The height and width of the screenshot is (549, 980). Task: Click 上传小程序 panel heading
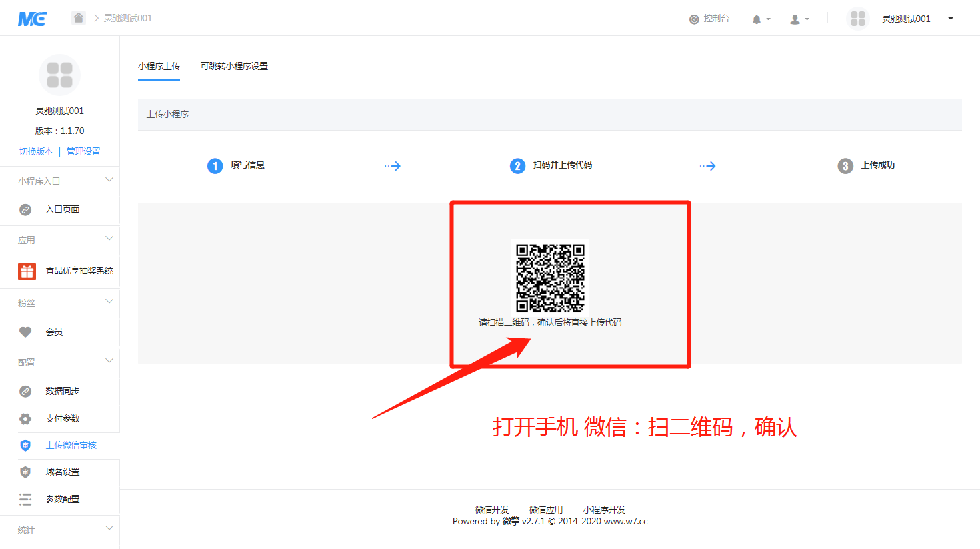tap(167, 114)
